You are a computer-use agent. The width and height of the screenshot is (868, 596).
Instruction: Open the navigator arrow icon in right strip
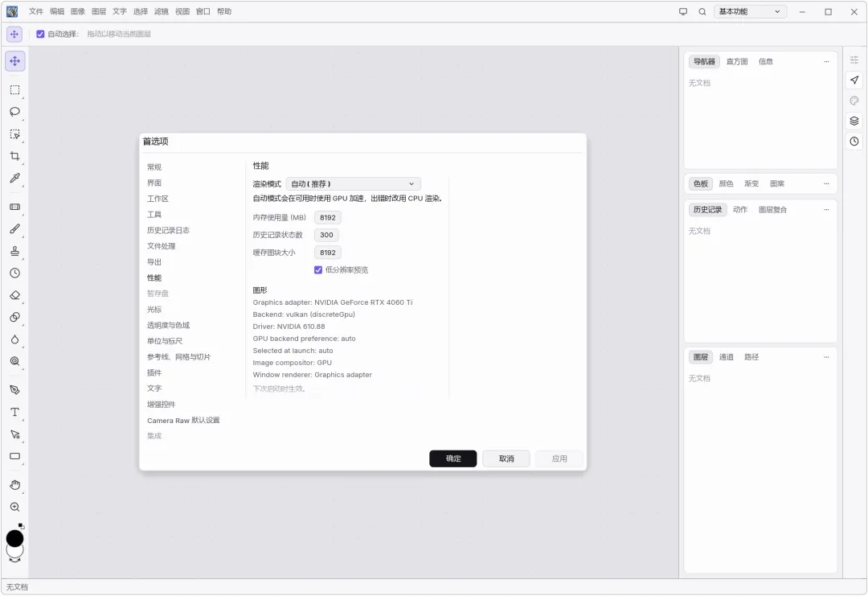(854, 80)
